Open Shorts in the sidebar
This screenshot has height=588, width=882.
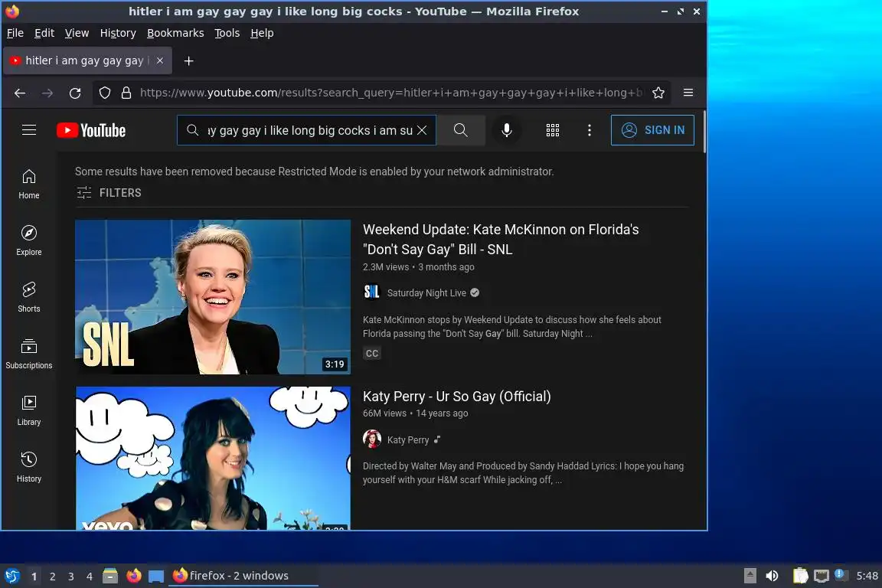[28, 297]
